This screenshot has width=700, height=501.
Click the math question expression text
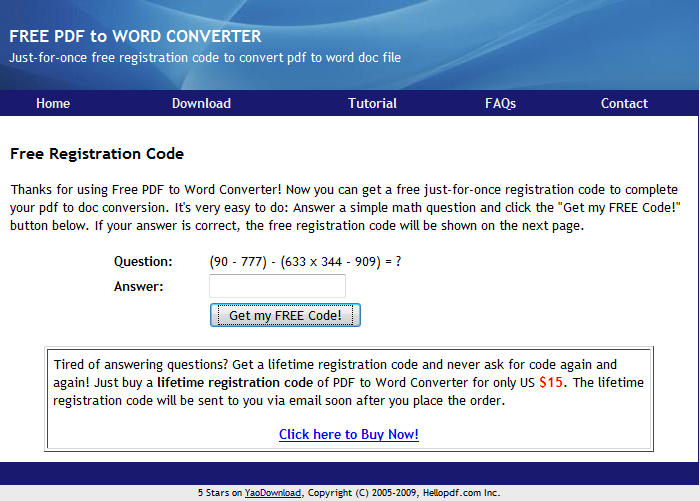coord(304,261)
